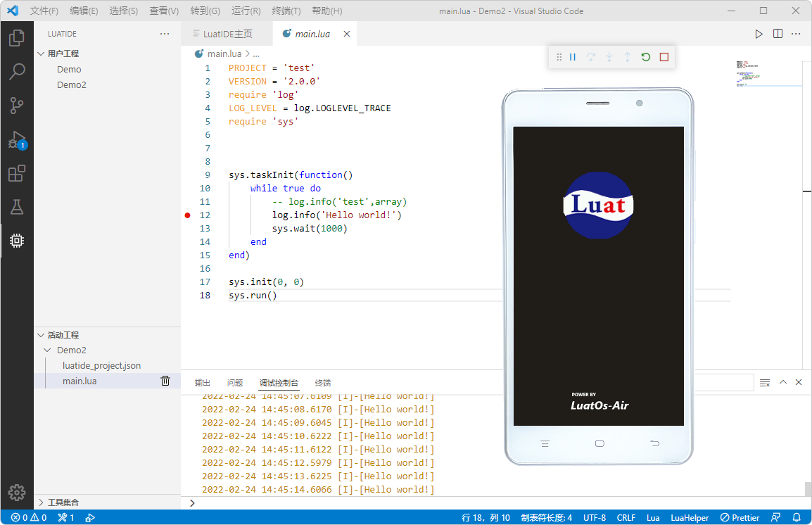Click LuaHelper status bar item

[690, 517]
